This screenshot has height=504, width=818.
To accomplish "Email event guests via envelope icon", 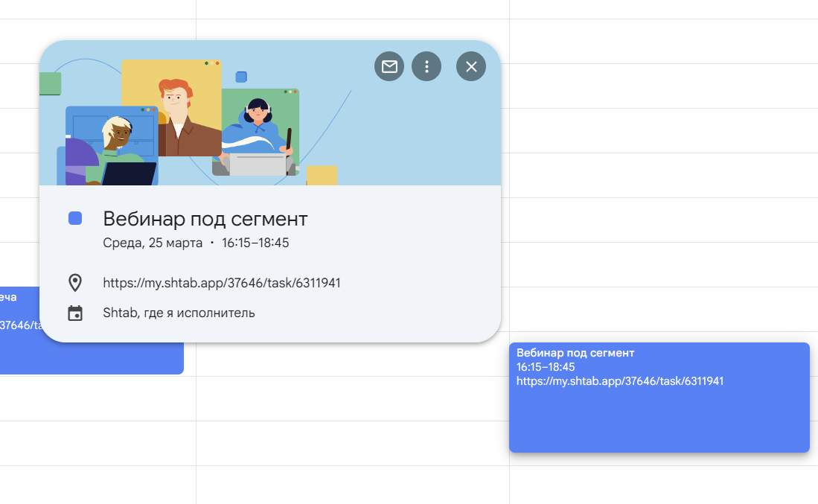I will tap(389, 66).
